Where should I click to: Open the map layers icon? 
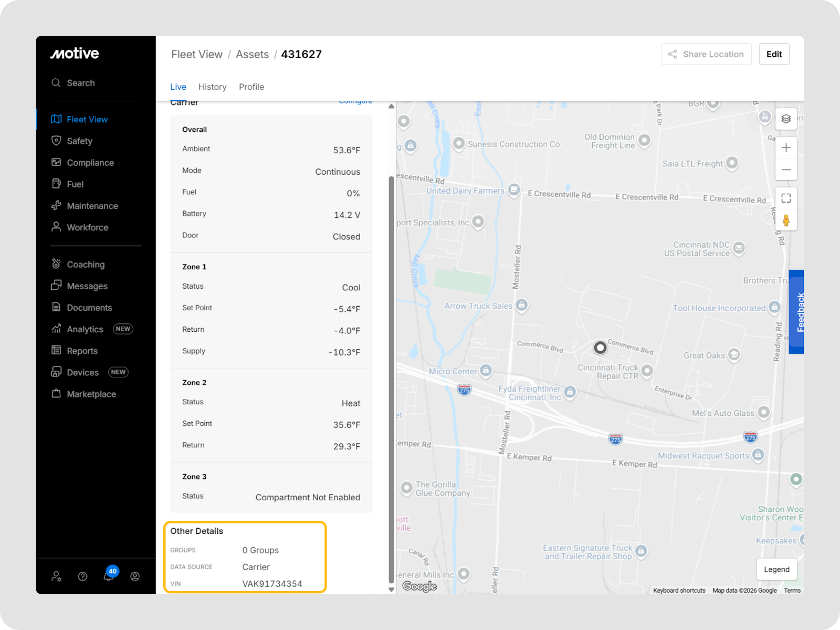pos(785,119)
